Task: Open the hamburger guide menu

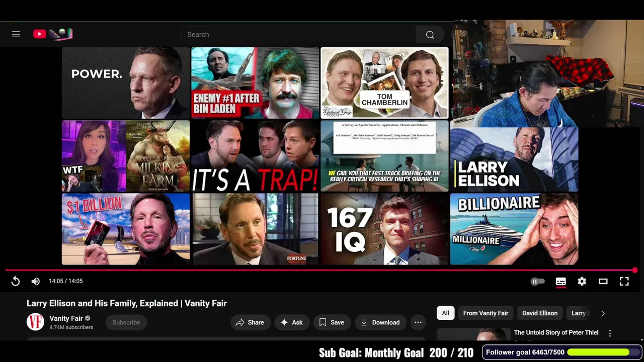Action: tap(16, 34)
